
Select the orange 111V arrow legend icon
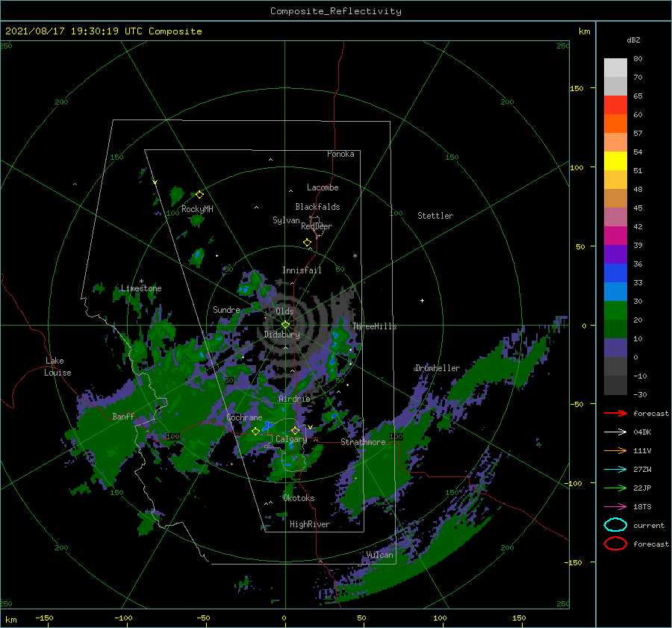pyautogui.click(x=615, y=450)
